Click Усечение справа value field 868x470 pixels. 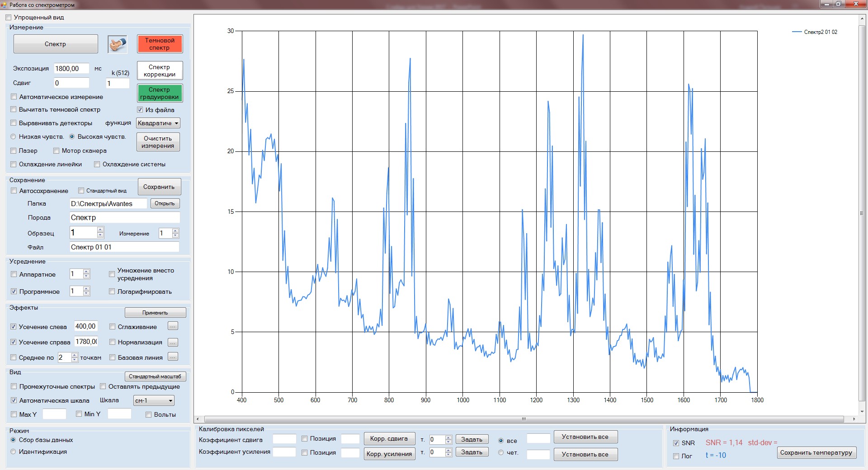(86, 342)
